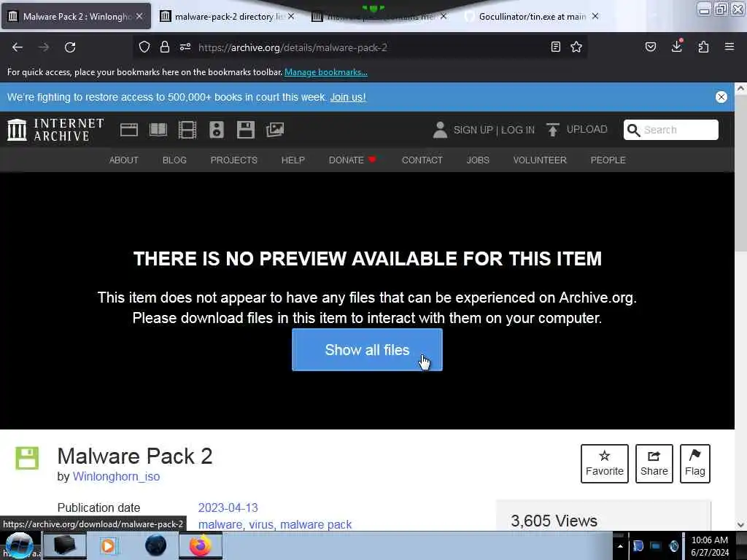Click the Show all files button
This screenshot has width=747, height=560.
368,349
